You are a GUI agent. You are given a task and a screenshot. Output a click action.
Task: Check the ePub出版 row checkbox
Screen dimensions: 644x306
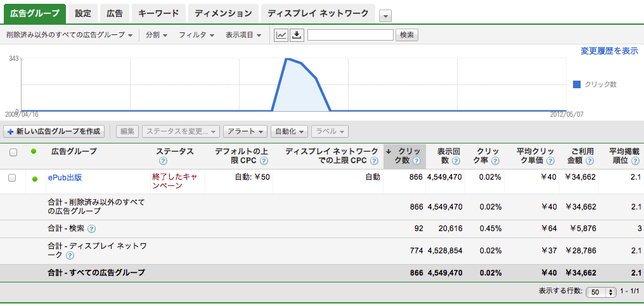pyautogui.click(x=12, y=178)
